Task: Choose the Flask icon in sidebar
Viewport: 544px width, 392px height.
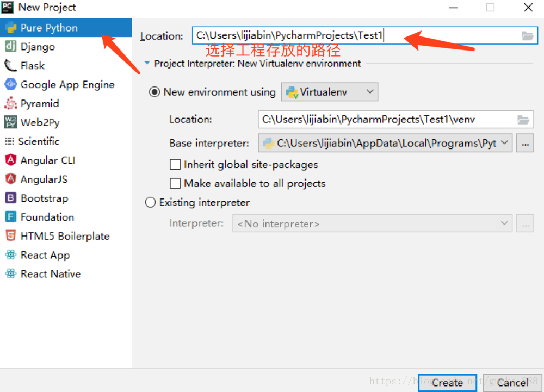Action: (x=10, y=65)
